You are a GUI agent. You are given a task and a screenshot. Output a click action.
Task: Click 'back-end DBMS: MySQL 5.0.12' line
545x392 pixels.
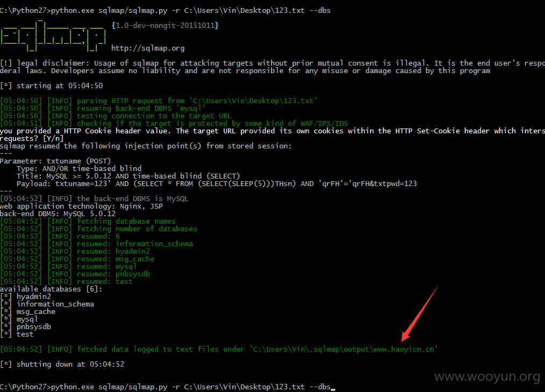[x=58, y=213]
